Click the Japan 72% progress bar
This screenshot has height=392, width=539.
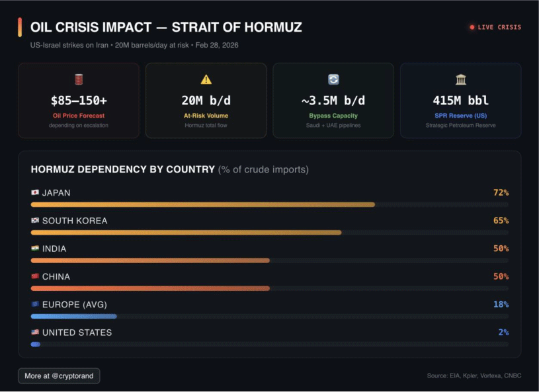pyautogui.click(x=202, y=205)
